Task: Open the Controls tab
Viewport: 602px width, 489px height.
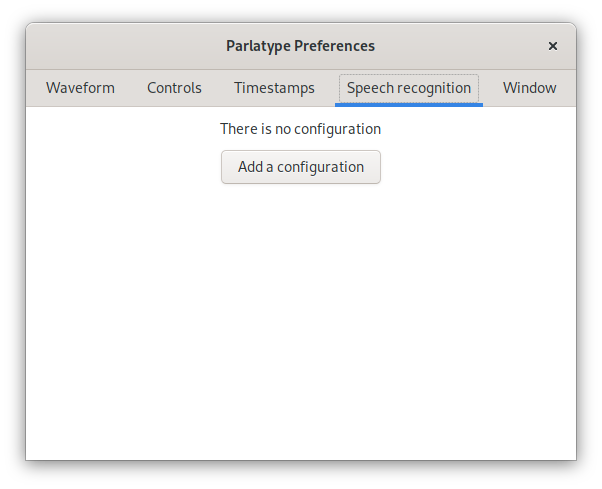Action: click(174, 88)
